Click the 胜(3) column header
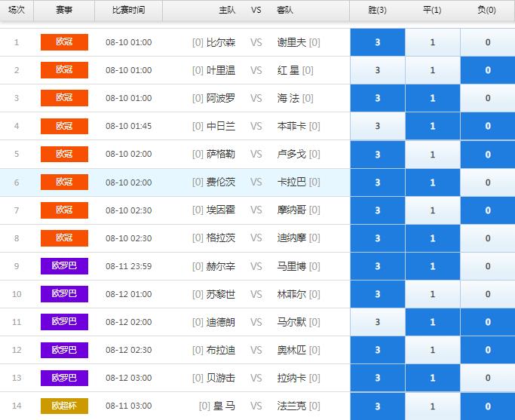This screenshot has height=420, width=515. click(x=377, y=11)
